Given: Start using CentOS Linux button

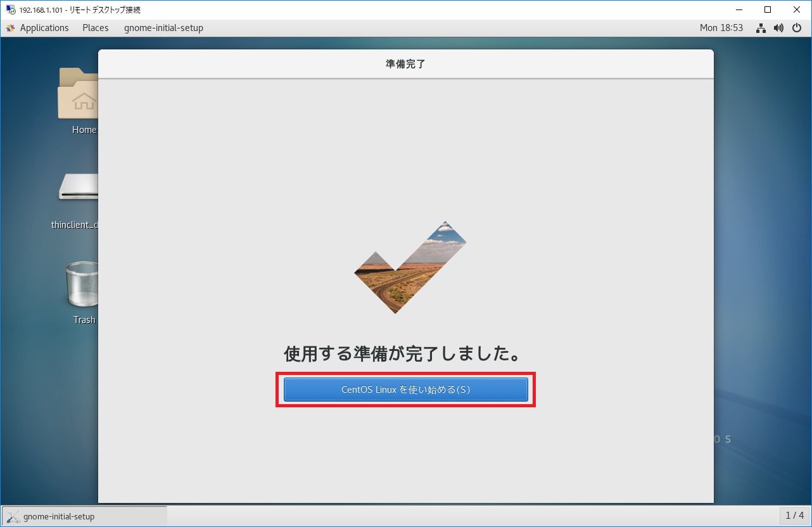Looking at the screenshot, I should (405, 390).
